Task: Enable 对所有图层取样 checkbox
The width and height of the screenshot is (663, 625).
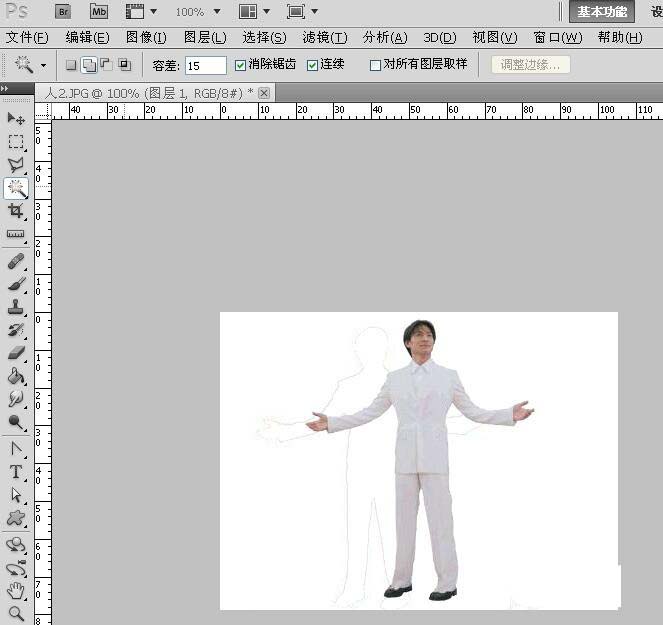Action: coord(375,65)
